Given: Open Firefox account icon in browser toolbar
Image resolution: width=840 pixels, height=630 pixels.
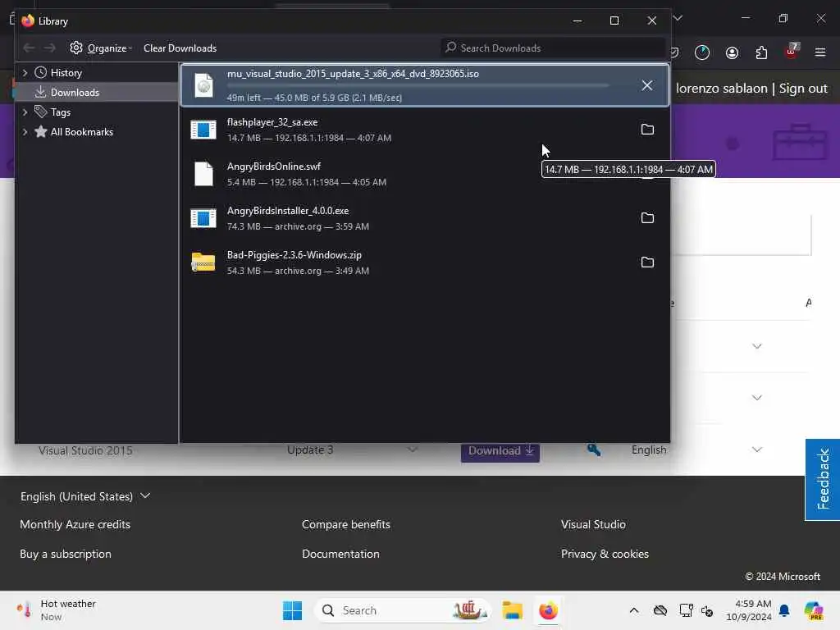Looking at the screenshot, I should 732,52.
